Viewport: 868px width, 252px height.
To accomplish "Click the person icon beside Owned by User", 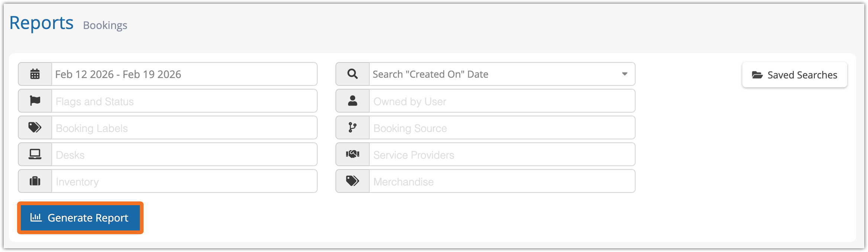I will pyautogui.click(x=353, y=101).
